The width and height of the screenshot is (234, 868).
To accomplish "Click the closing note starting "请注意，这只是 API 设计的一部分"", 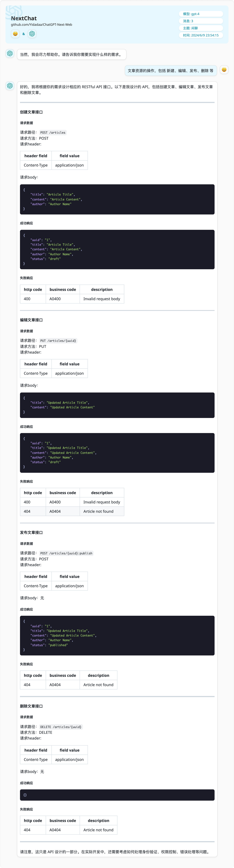I will [x=115, y=852].
